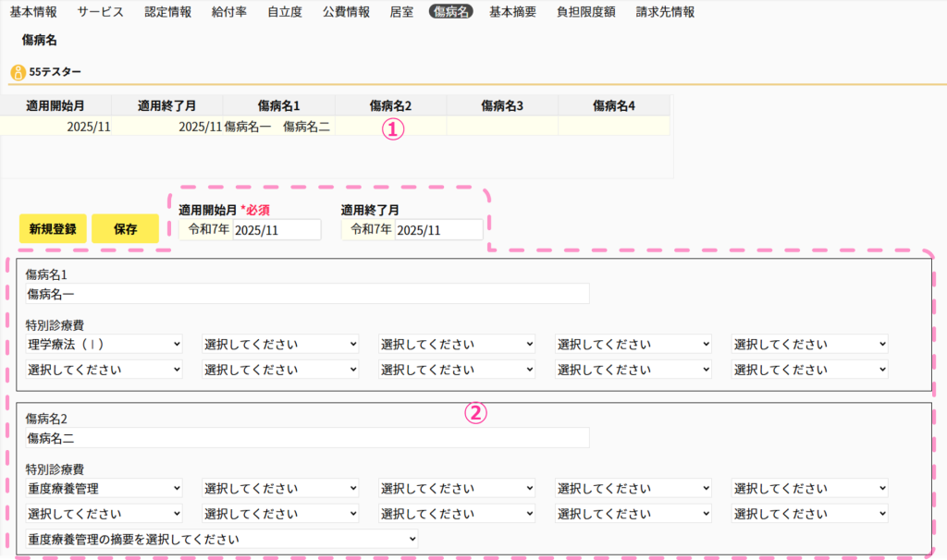Switch to the 請求先情報 tab
This screenshot has width=947, height=560.
click(665, 12)
